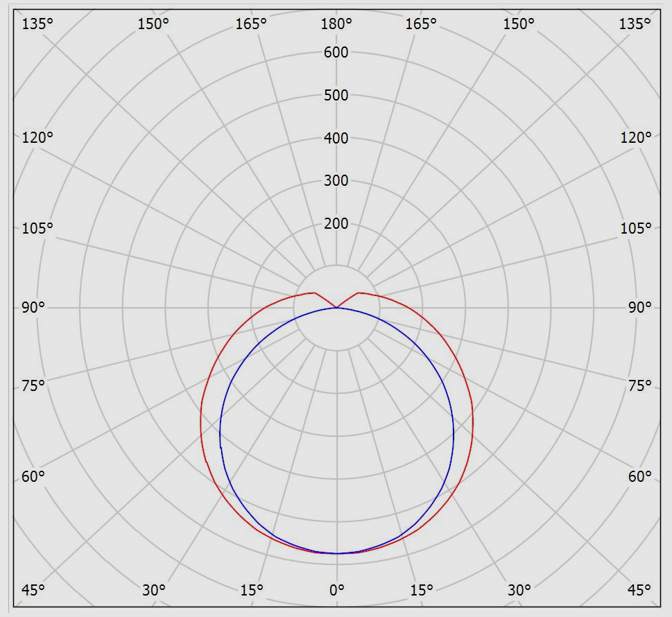The image size is (672, 617).
Task: Click the 120° label on the right edge
Action: [x=636, y=137]
